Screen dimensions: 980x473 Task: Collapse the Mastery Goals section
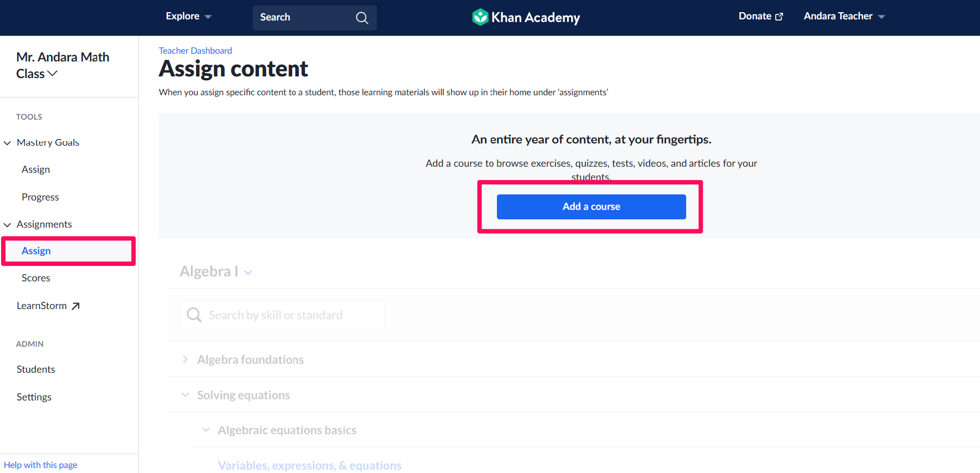(7, 143)
